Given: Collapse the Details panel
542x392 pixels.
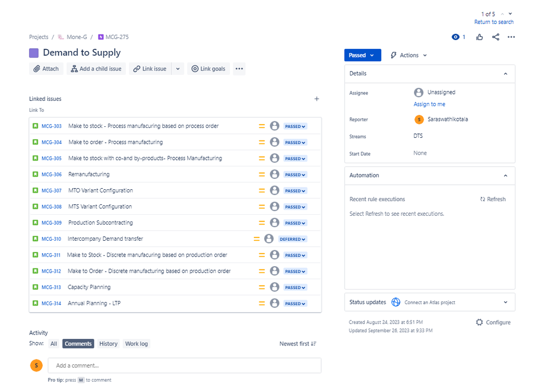Looking at the screenshot, I should 505,74.
